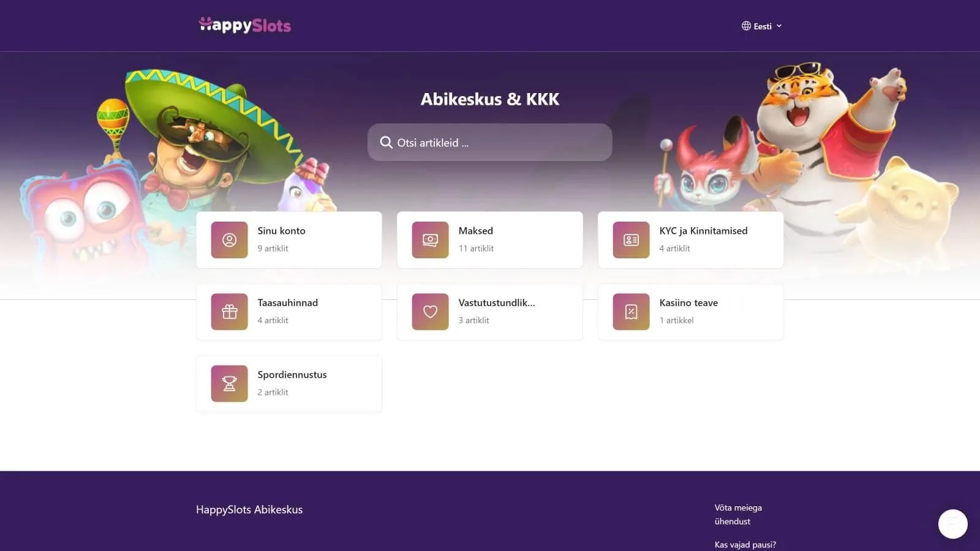The width and height of the screenshot is (980, 551).
Task: Open Kas vajad pausi? footer link
Action: tap(745, 544)
